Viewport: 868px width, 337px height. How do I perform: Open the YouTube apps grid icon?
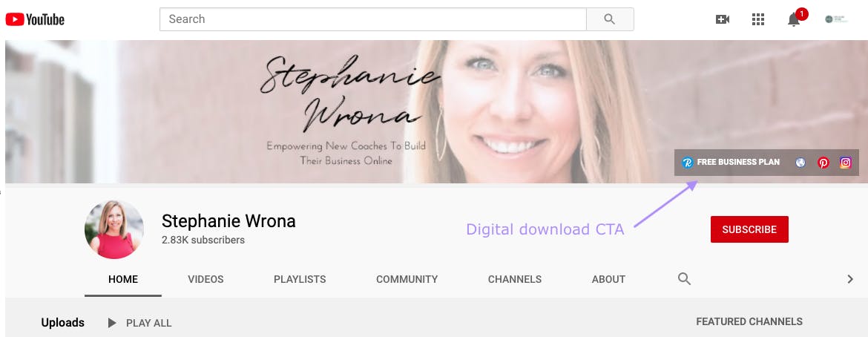tap(758, 19)
